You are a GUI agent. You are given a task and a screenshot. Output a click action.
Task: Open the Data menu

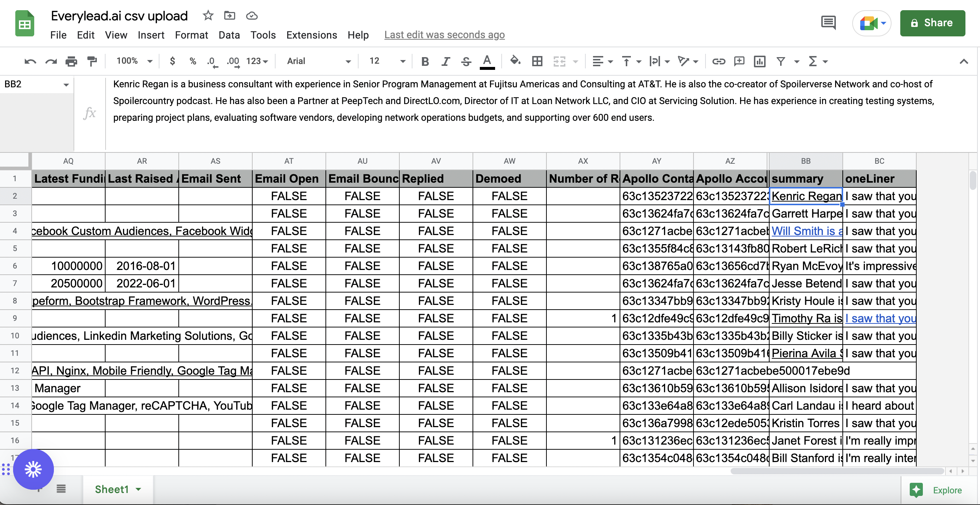coord(229,35)
